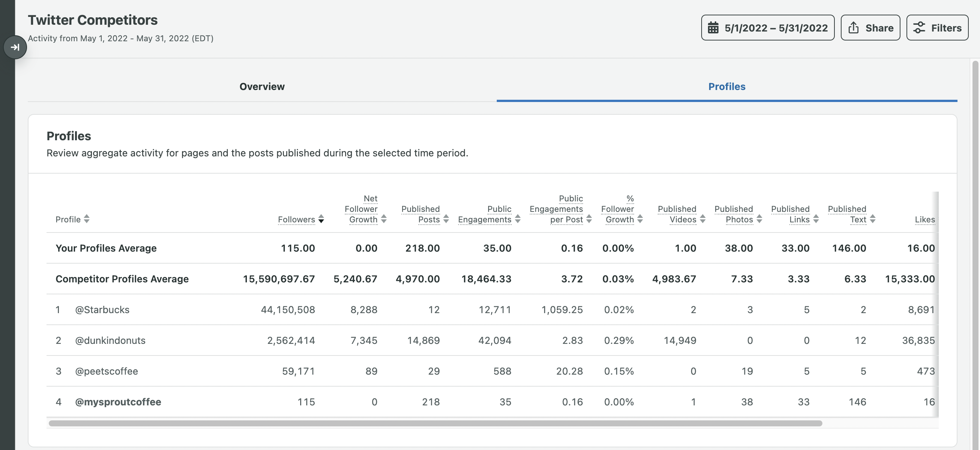The width and height of the screenshot is (980, 450).
Task: Open sort chevron on Published Photos column
Action: pyautogui.click(x=759, y=219)
